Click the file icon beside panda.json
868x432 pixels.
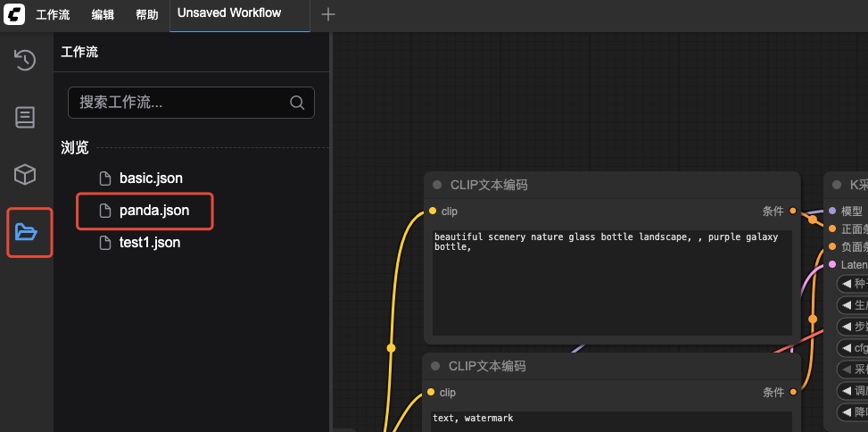tap(104, 211)
